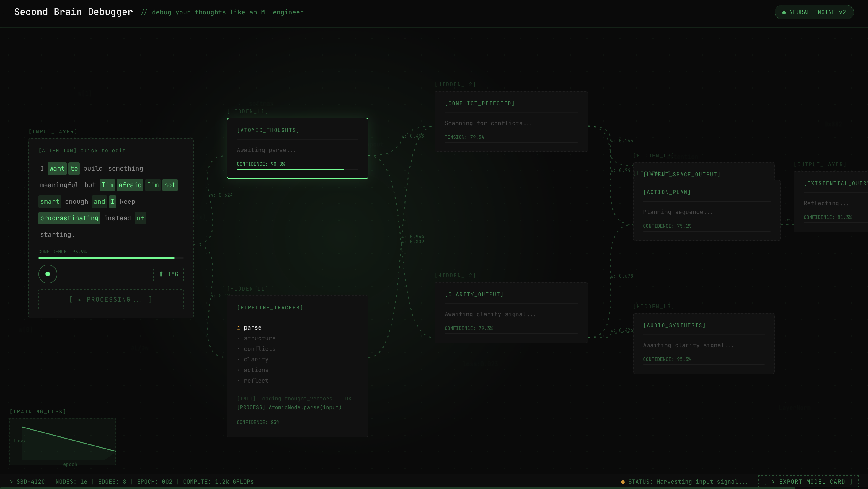Click 'EDGES: 8' in status bar

[112, 482]
